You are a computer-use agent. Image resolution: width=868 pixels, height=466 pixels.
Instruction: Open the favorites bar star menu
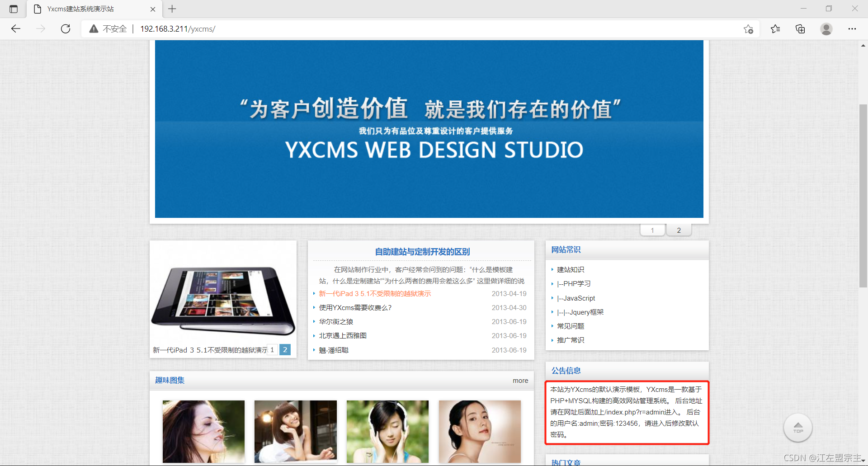click(x=775, y=28)
